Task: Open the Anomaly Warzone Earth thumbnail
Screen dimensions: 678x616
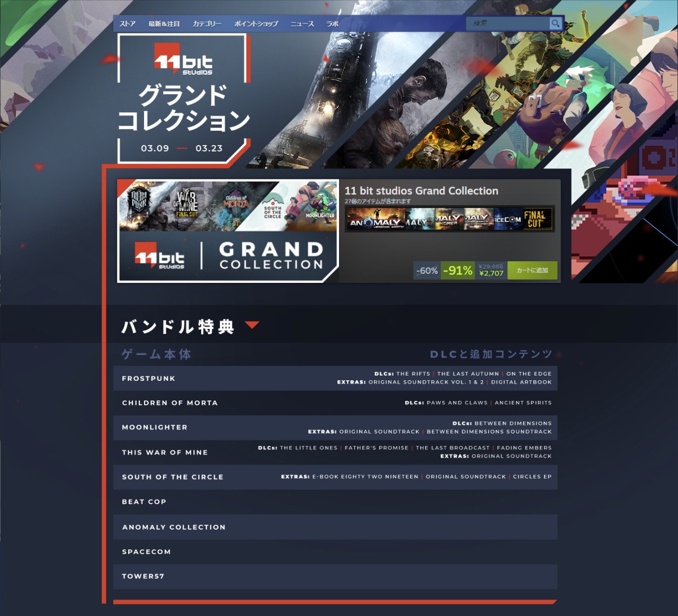Action: click(x=376, y=219)
